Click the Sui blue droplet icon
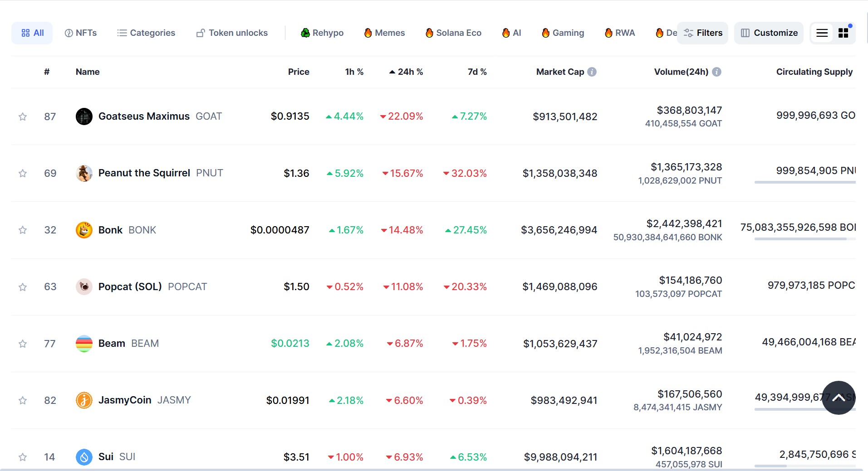This screenshot has width=868, height=471. [x=84, y=457]
